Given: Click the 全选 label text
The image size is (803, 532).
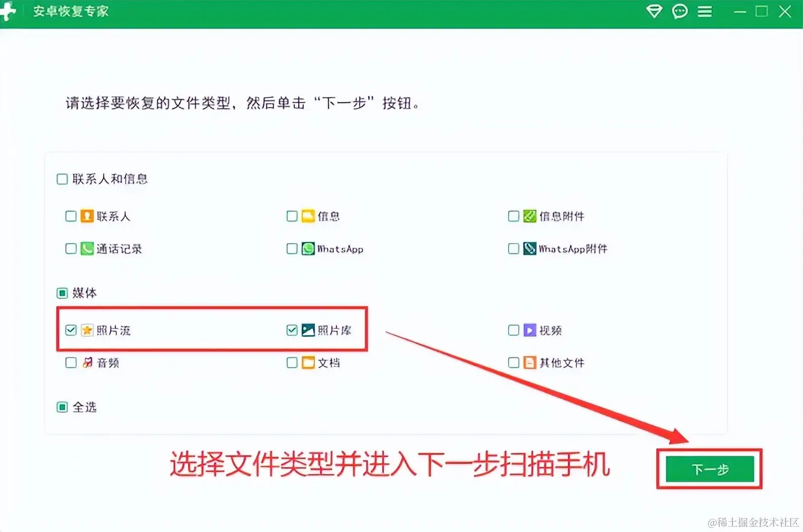Looking at the screenshot, I should (x=84, y=407).
